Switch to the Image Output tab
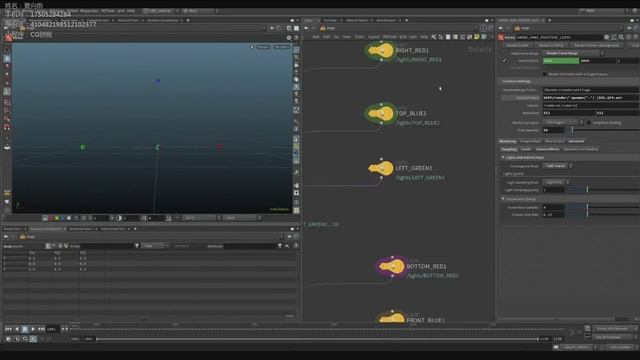The width and height of the screenshot is (640, 360). [x=530, y=141]
